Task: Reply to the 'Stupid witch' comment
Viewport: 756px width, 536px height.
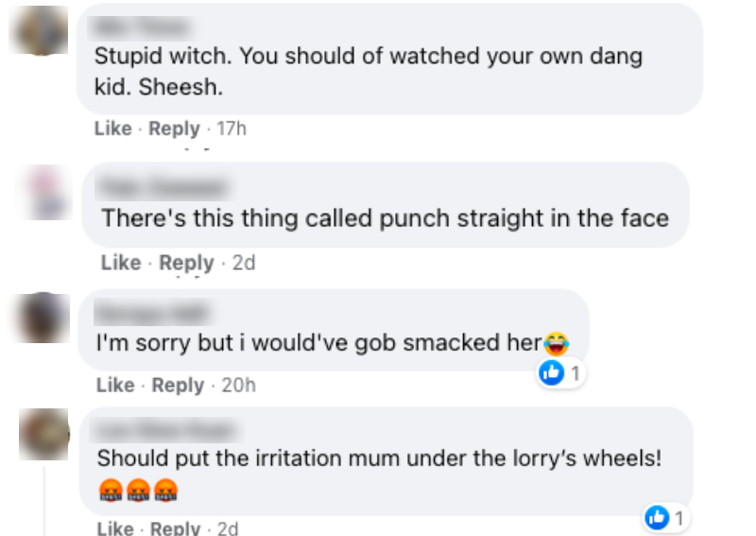Action: tap(174, 129)
